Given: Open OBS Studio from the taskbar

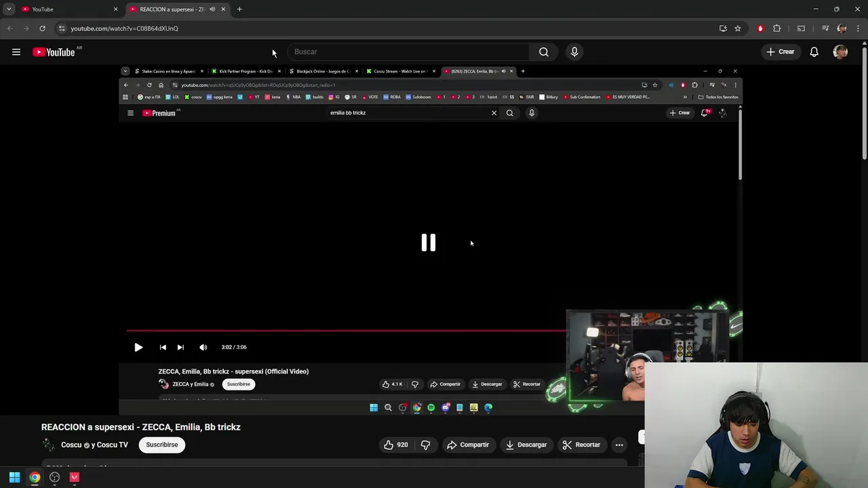Looking at the screenshot, I should tap(55, 477).
